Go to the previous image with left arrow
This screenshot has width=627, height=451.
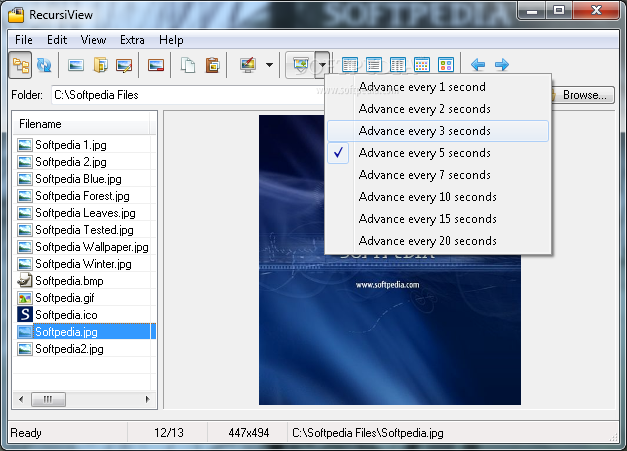coord(478,65)
